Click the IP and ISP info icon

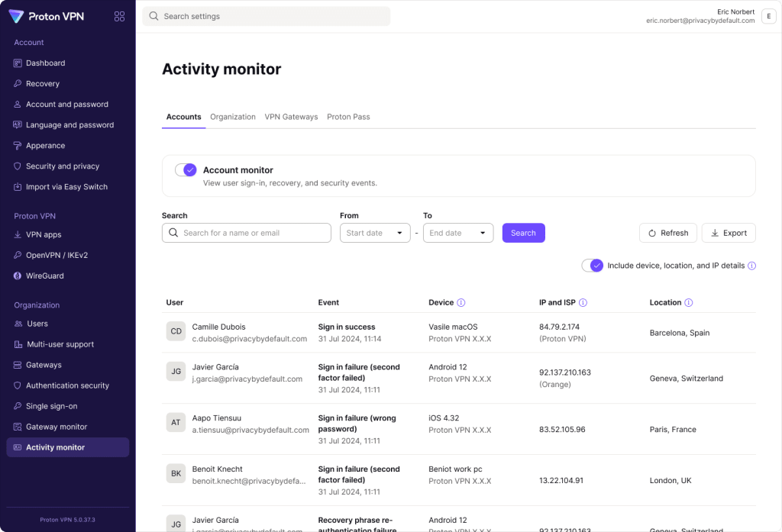click(x=583, y=303)
